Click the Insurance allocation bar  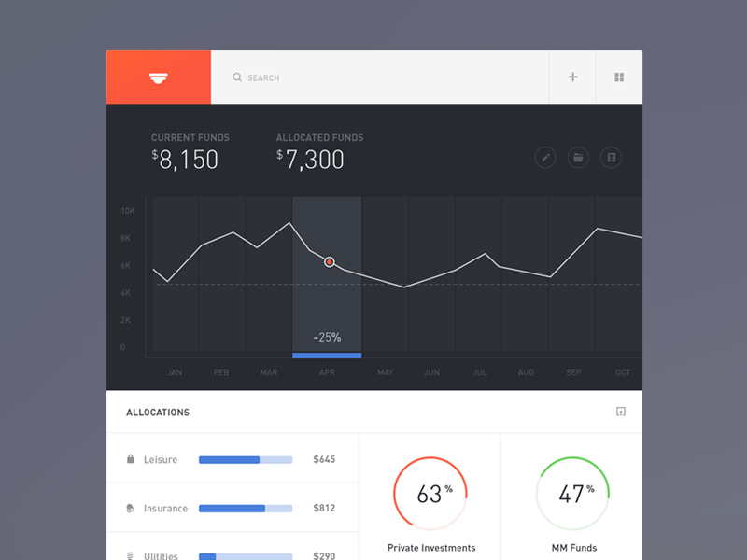click(246, 509)
